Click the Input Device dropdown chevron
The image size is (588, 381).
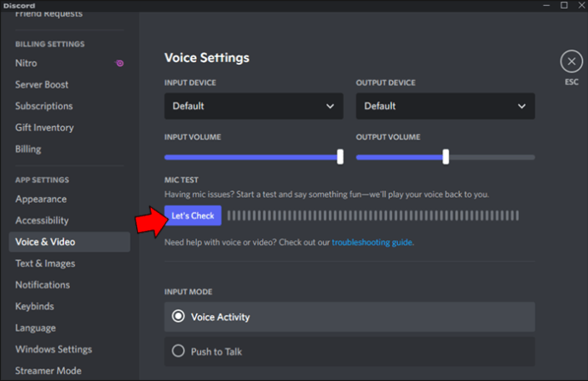[x=330, y=107]
